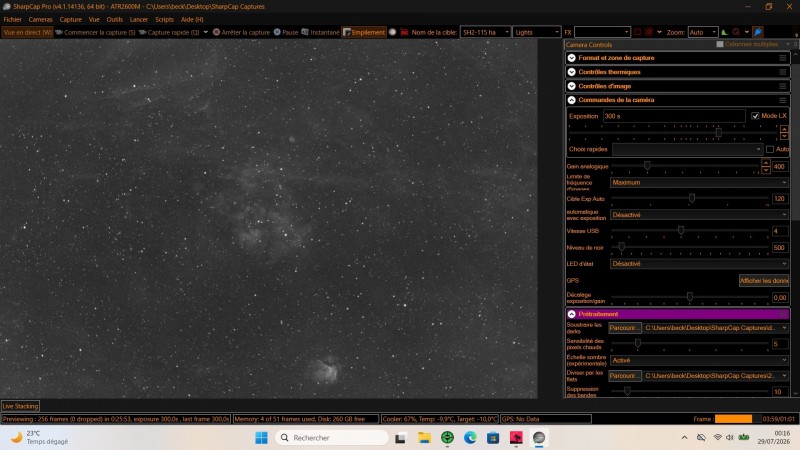
Task: Open Microsoft Store from the taskbar
Action: click(x=493, y=438)
